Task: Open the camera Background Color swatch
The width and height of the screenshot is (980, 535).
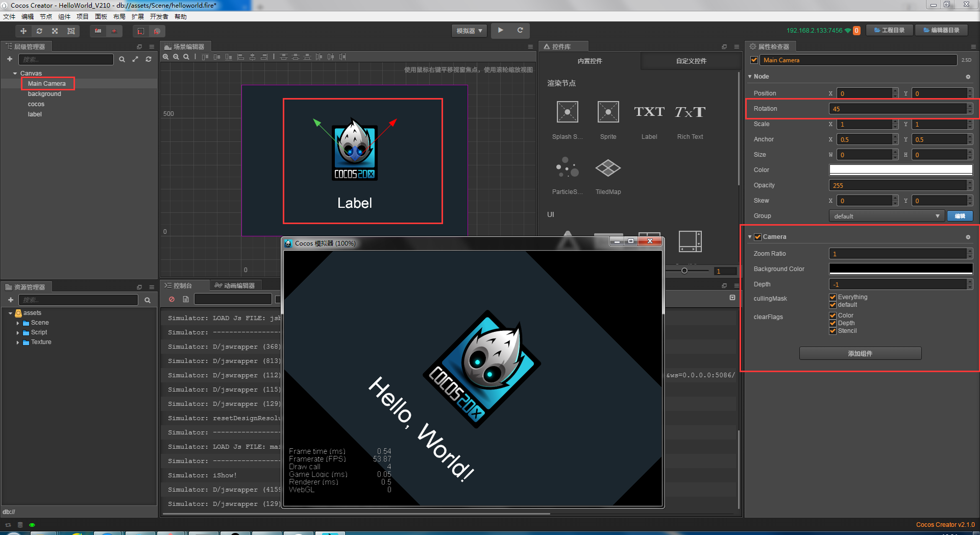Action: 901,269
